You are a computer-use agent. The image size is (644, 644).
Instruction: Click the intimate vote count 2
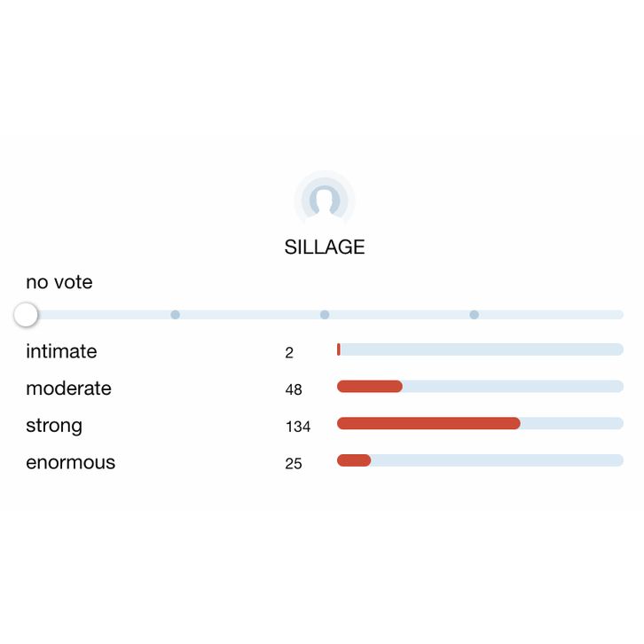click(x=289, y=353)
